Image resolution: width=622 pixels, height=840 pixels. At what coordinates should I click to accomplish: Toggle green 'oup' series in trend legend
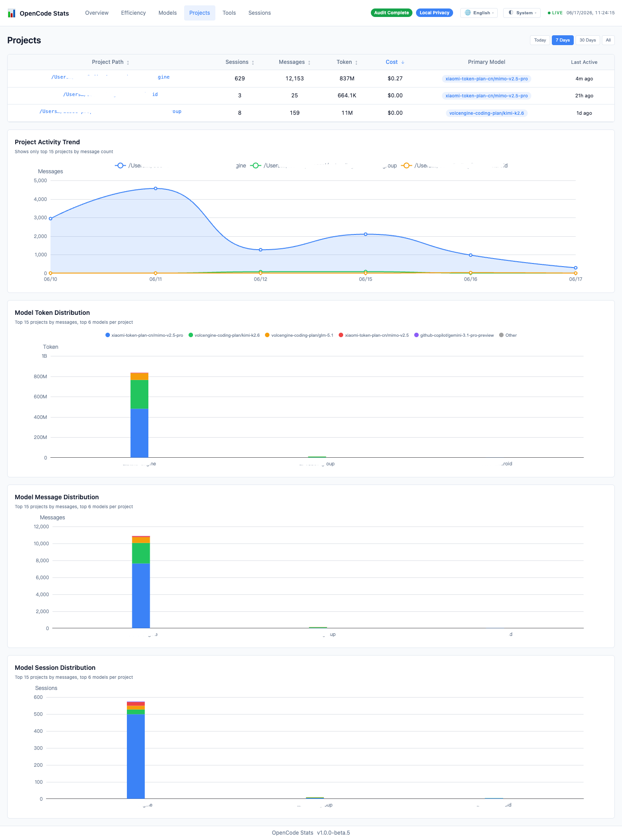pyautogui.click(x=324, y=166)
